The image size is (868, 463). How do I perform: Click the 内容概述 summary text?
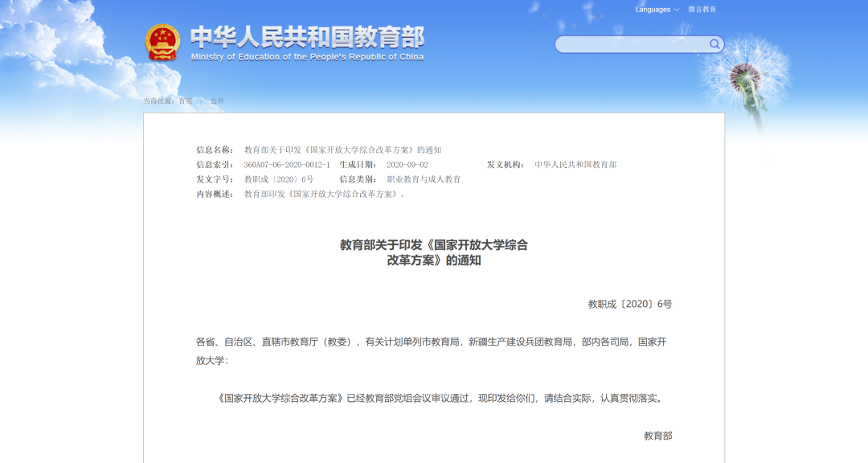[325, 194]
